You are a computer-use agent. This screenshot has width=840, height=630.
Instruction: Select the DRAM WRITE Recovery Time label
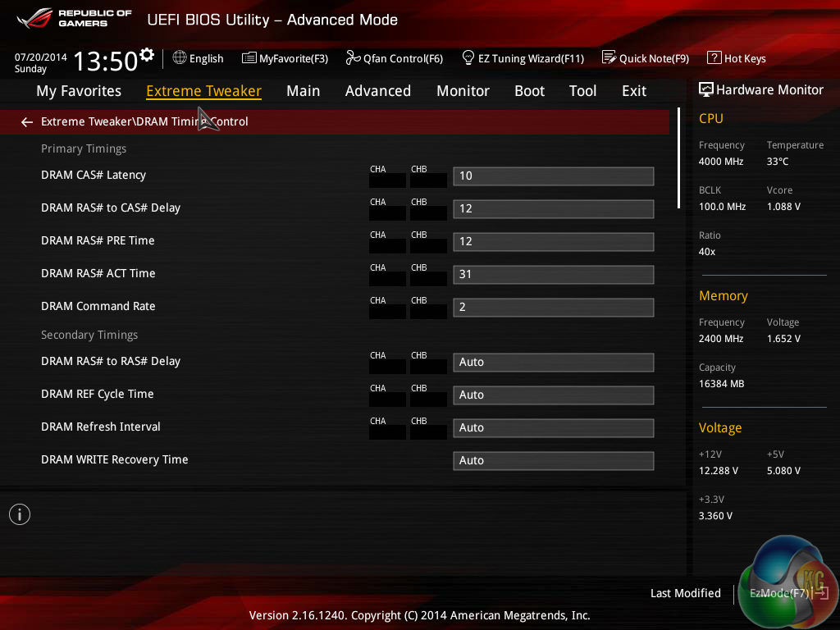click(x=114, y=459)
